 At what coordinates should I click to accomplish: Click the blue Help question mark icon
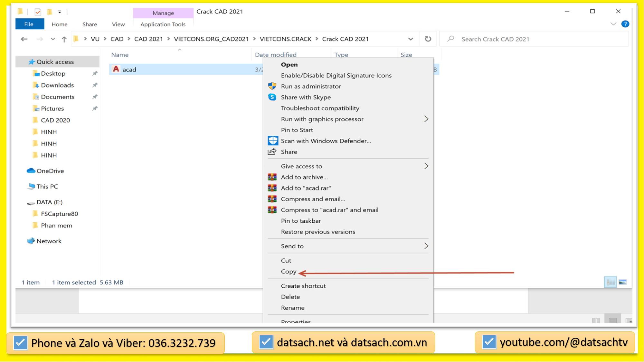pyautogui.click(x=625, y=24)
